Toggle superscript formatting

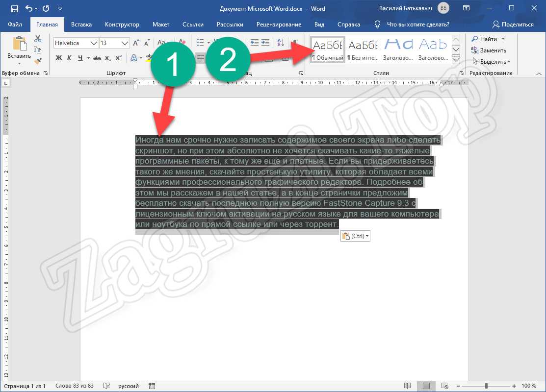click(119, 58)
